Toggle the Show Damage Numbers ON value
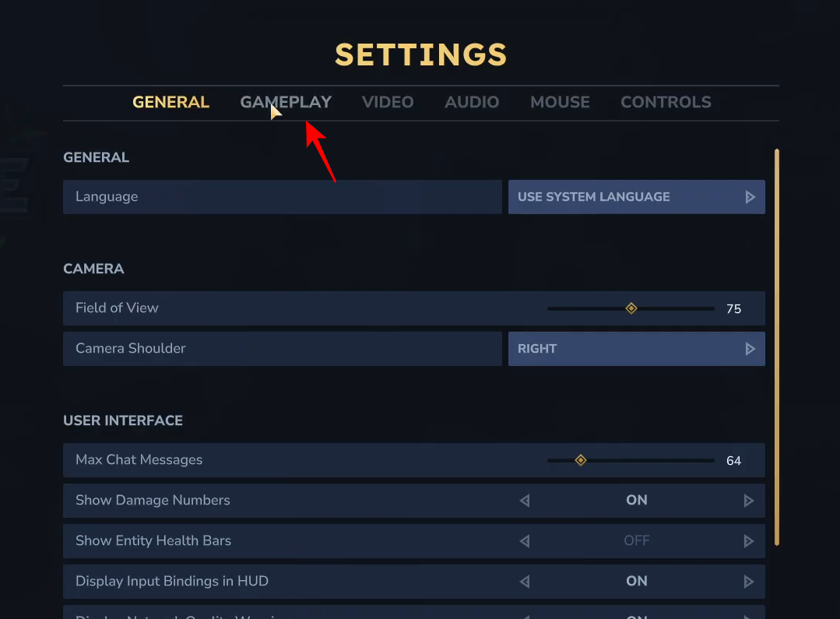This screenshot has height=619, width=840. 637,501
